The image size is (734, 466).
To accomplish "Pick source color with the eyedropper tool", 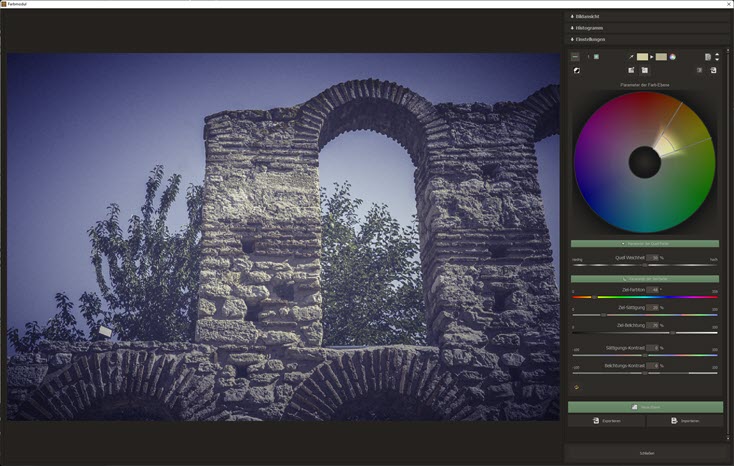I will 631,57.
